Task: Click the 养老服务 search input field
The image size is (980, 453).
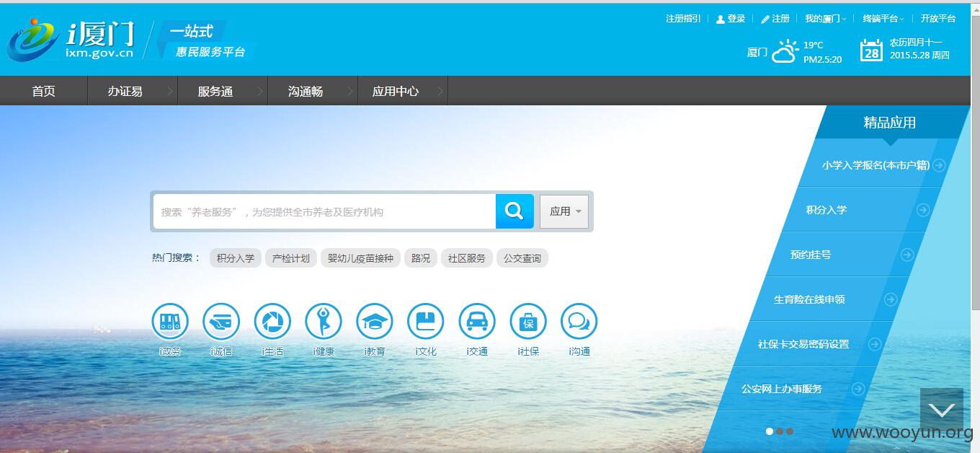Action: [324, 211]
